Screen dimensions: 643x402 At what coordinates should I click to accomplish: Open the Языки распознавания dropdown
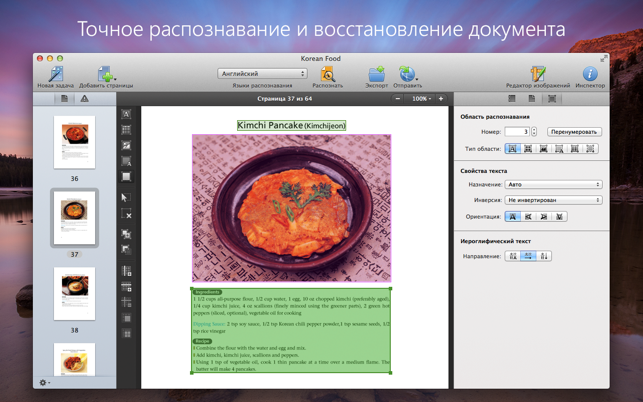coord(263,73)
